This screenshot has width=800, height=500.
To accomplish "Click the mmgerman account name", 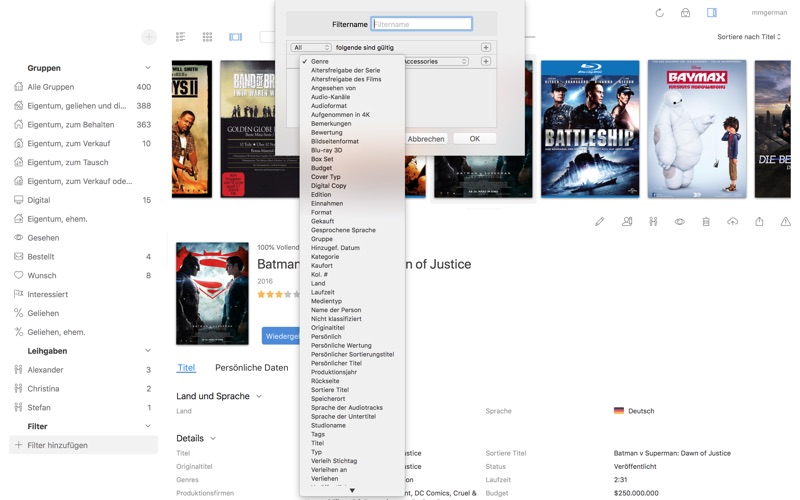I will point(769,13).
